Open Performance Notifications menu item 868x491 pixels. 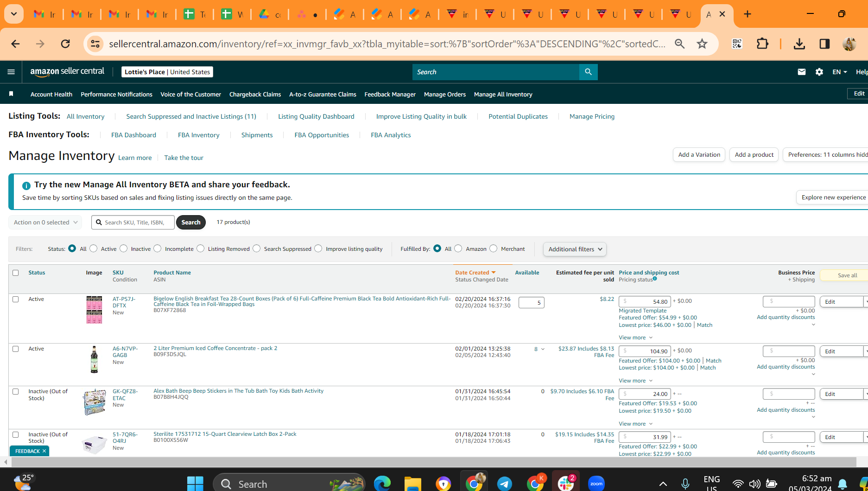pos(116,94)
